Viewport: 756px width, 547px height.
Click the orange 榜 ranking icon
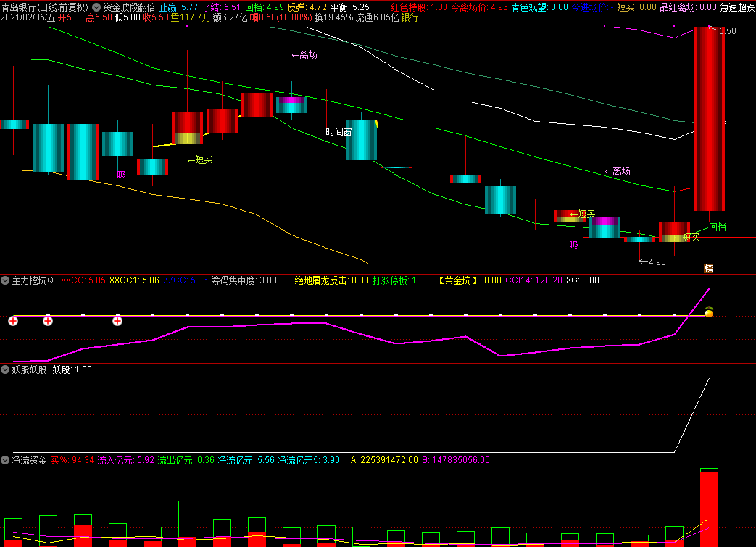click(x=708, y=269)
